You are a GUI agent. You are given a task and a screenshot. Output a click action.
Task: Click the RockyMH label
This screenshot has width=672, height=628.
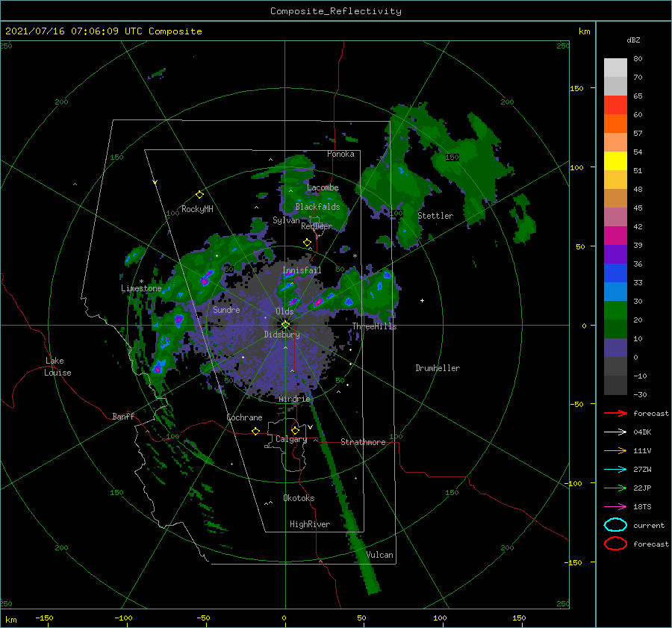197,209
